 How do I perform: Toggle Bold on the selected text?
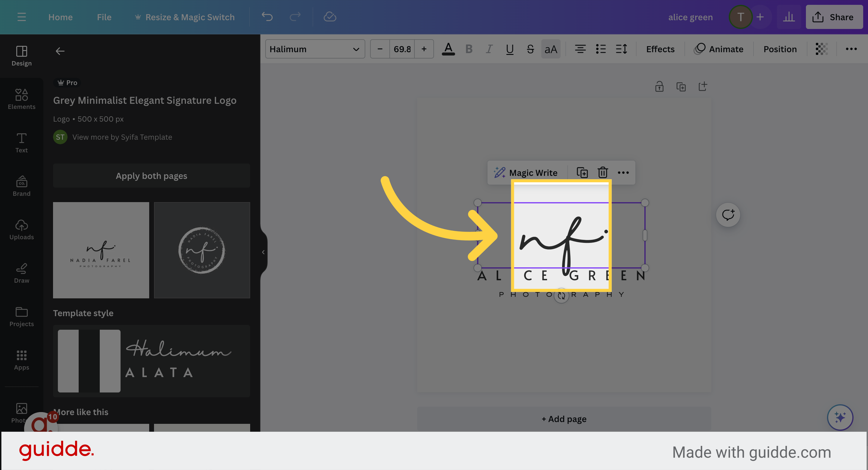pyautogui.click(x=469, y=49)
